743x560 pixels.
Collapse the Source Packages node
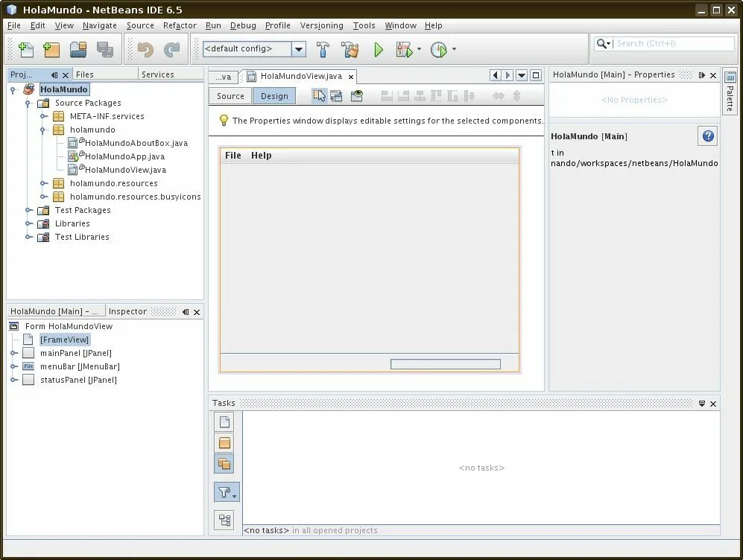(28, 103)
